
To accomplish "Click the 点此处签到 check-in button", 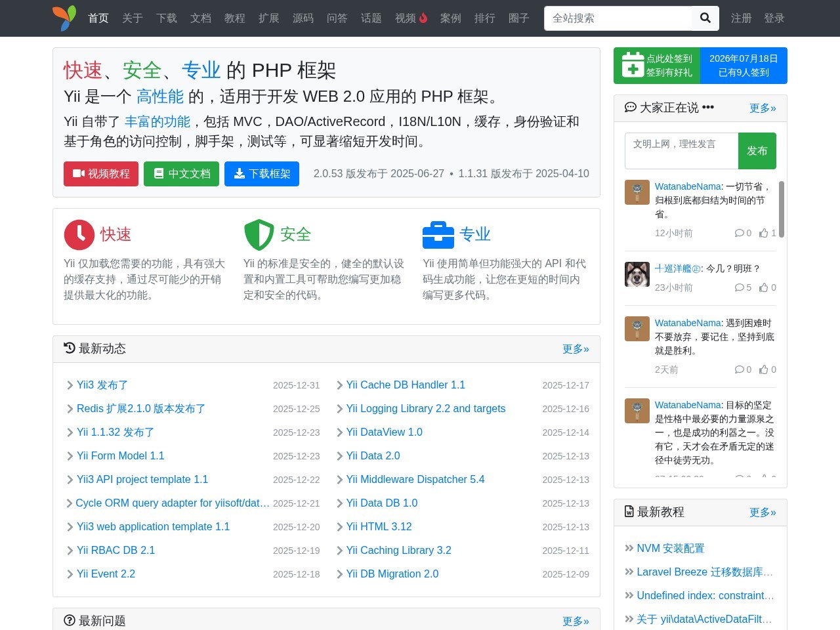I will point(657,66).
